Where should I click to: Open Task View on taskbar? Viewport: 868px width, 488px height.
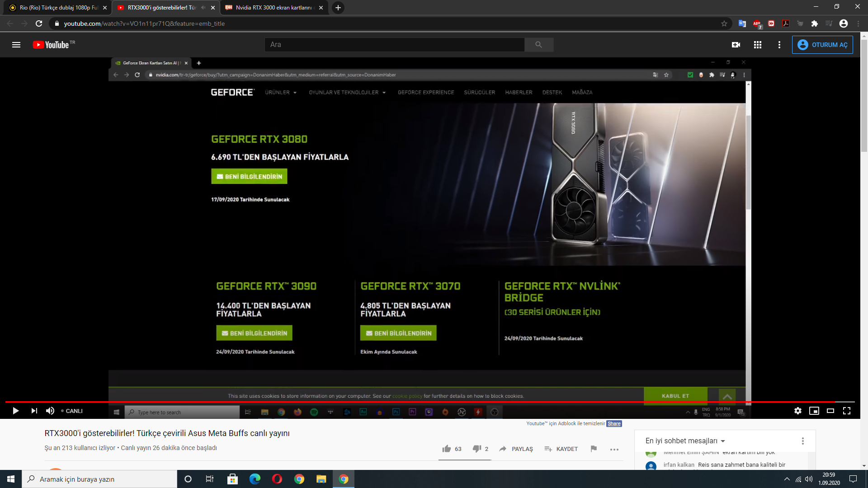pos(210,479)
